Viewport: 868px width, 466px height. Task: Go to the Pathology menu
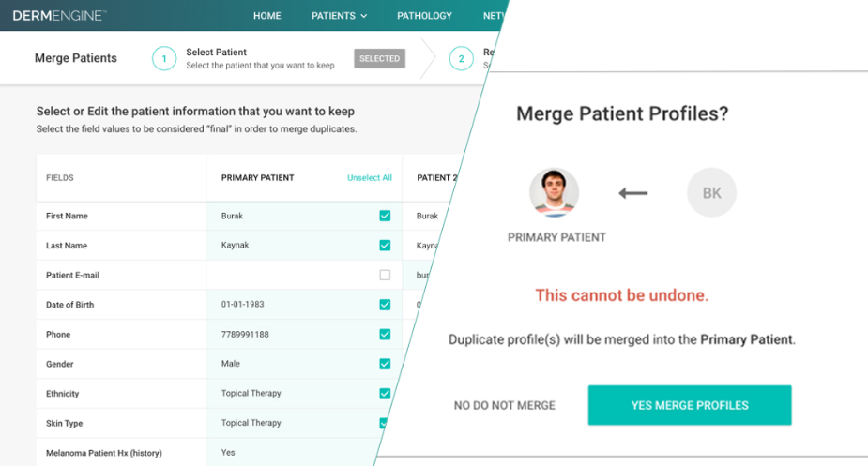coord(424,16)
